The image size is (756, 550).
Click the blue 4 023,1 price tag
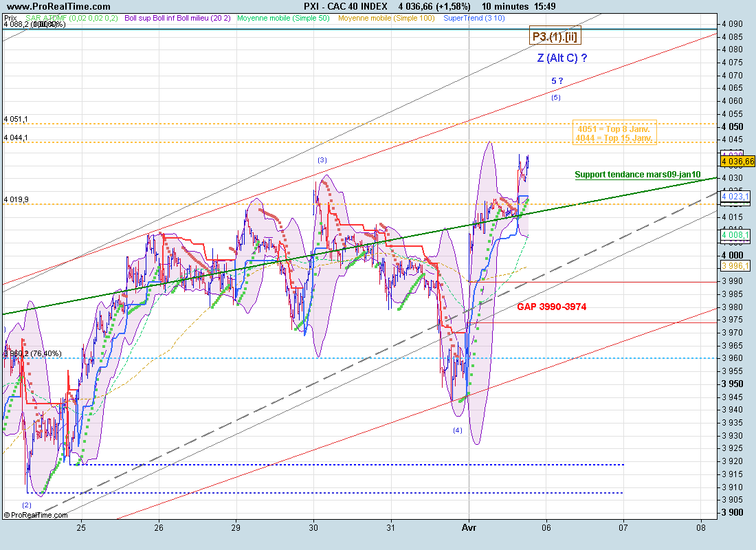click(735, 197)
